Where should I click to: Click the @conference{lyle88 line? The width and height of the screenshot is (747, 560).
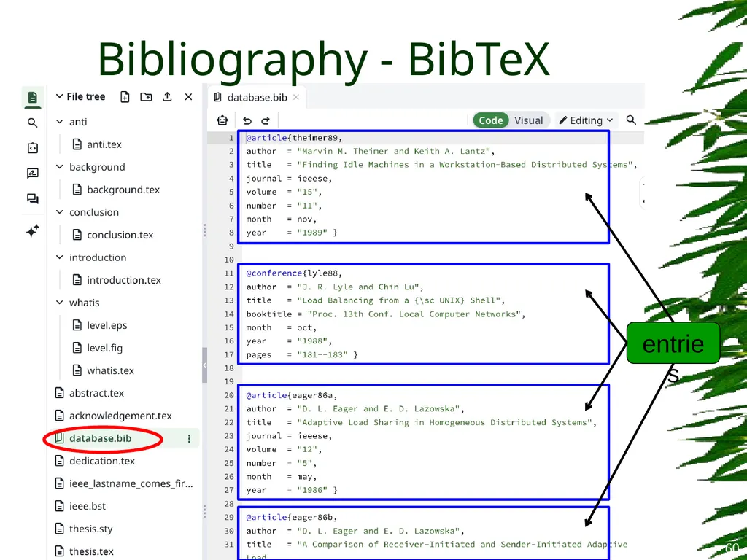point(294,273)
